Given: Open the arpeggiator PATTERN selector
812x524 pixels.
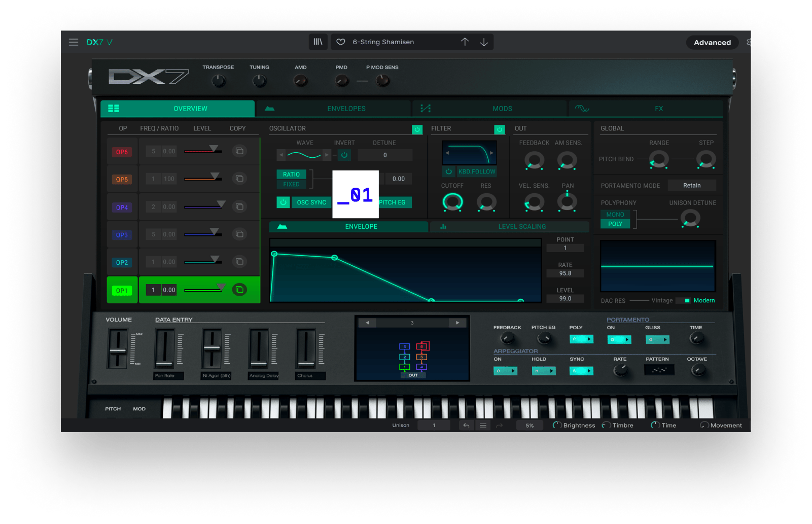Looking at the screenshot, I should click(659, 370).
